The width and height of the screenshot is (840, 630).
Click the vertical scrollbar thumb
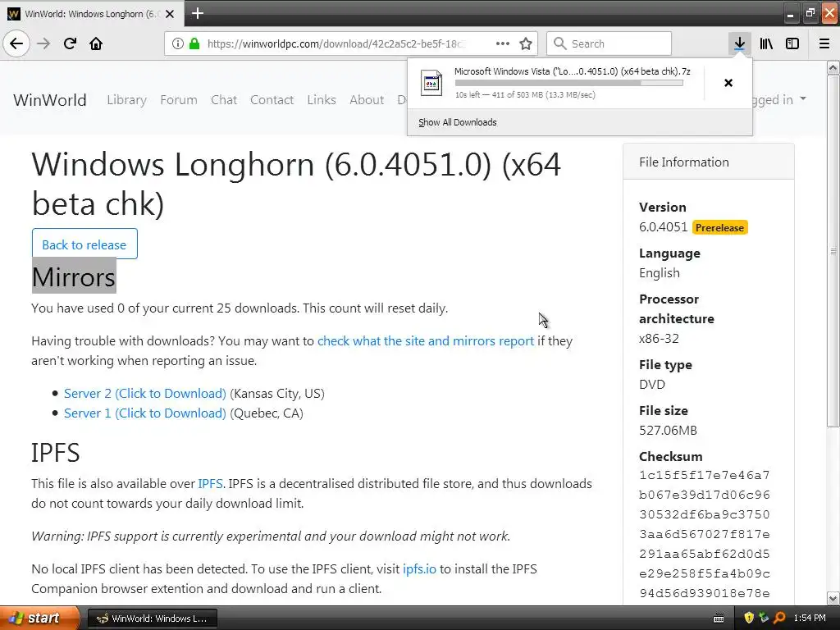pos(833,251)
